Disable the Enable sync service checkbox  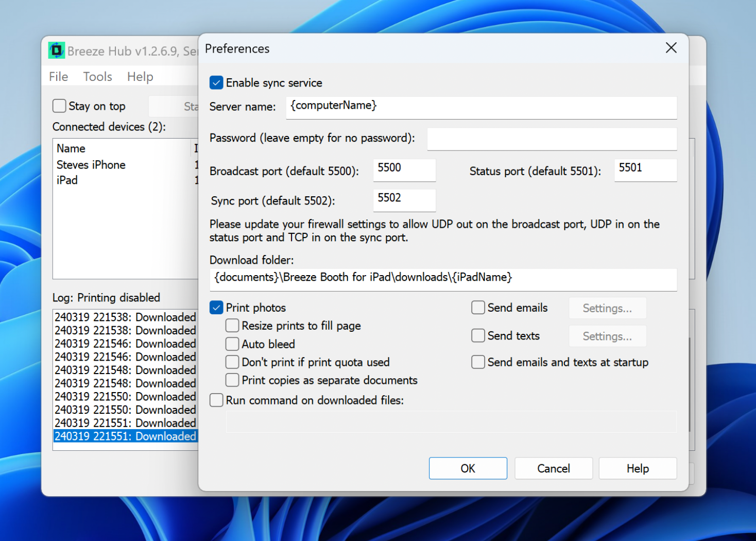coord(216,83)
